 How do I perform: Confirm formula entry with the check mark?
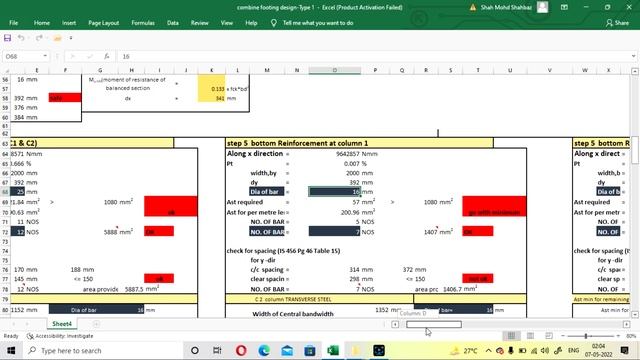click(89, 56)
